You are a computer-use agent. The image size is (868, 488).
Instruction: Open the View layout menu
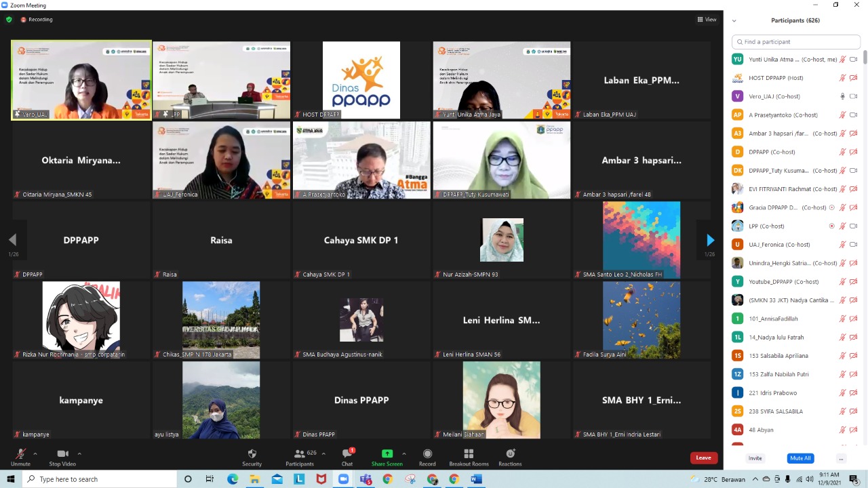pos(707,20)
